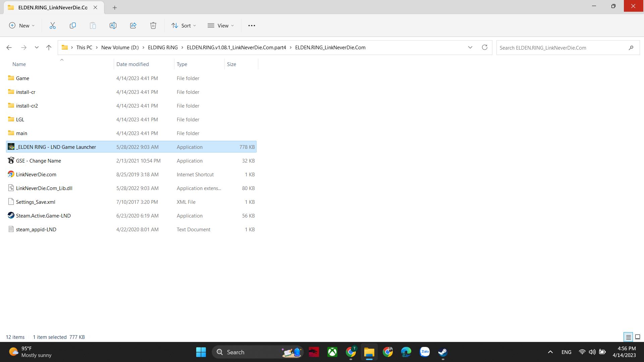Refresh the current folder view
This screenshot has width=644, height=362.
tap(484, 47)
